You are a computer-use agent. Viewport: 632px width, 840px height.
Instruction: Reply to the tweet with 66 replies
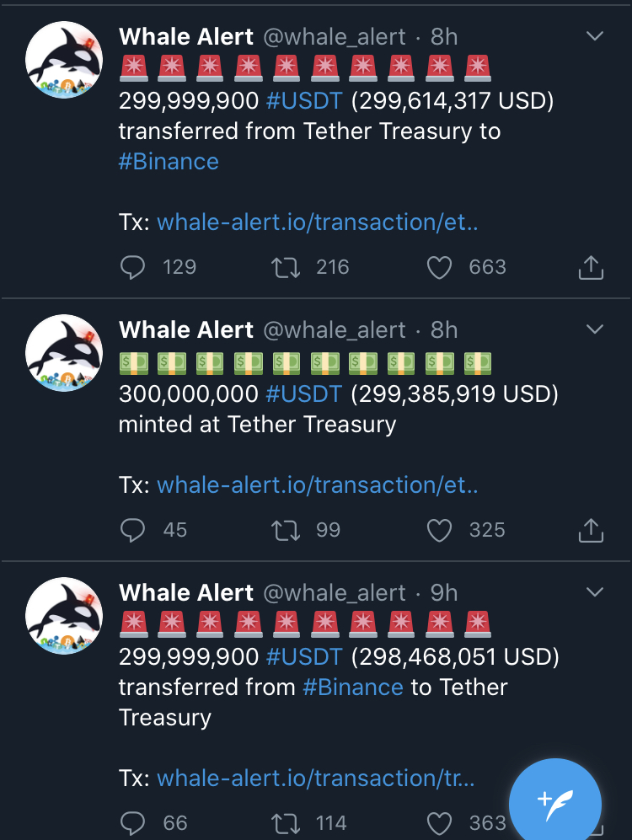132,823
